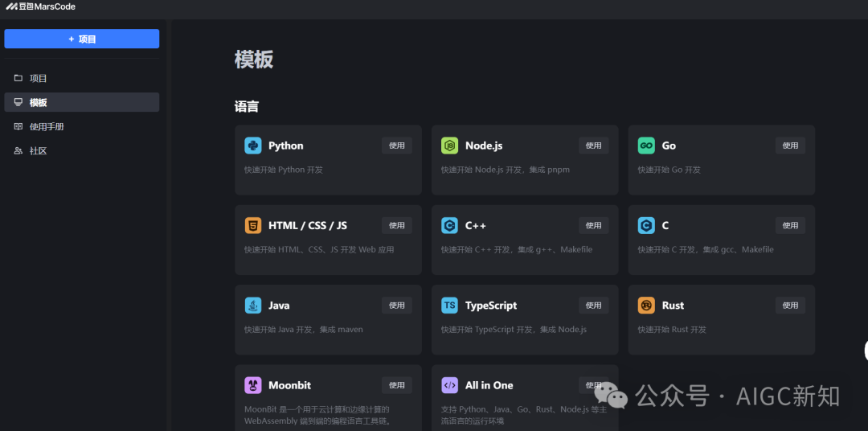The width and height of the screenshot is (868, 431).
Task: Click the 模板 page heading
Action: click(x=254, y=60)
